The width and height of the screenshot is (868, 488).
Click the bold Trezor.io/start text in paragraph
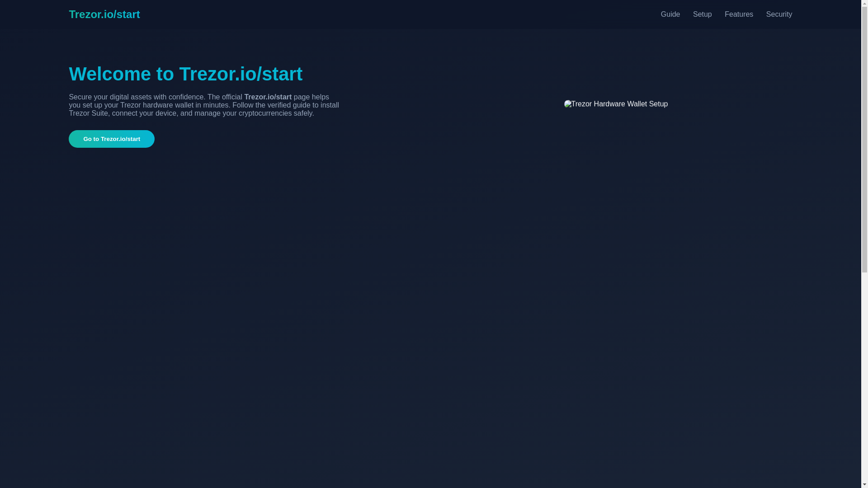[x=268, y=97]
